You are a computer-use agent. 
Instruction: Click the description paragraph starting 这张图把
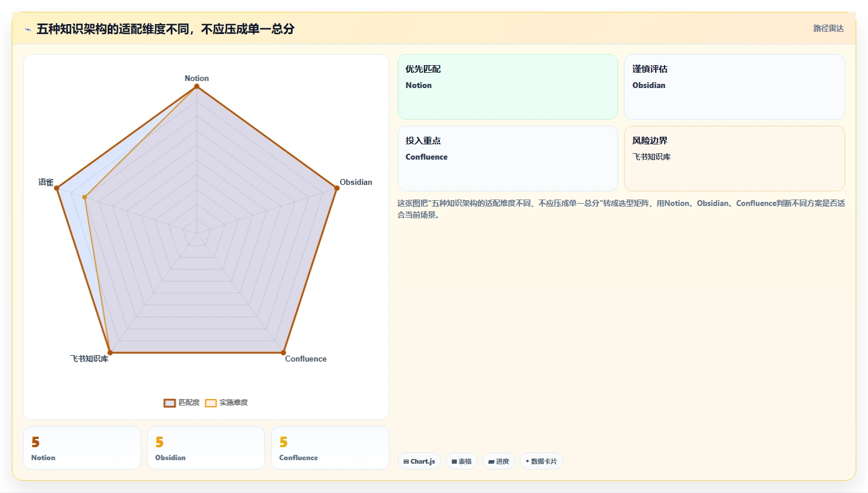pyautogui.click(x=621, y=209)
